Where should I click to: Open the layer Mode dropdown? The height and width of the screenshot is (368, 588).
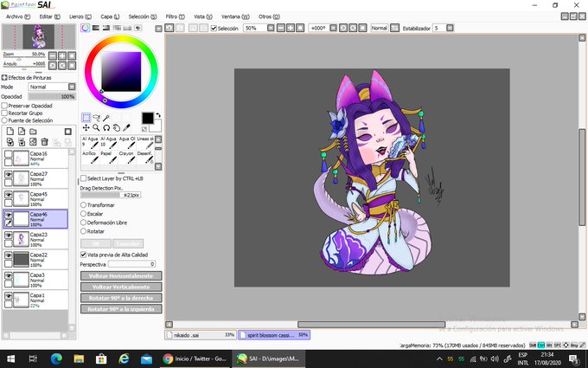pyautogui.click(x=72, y=87)
